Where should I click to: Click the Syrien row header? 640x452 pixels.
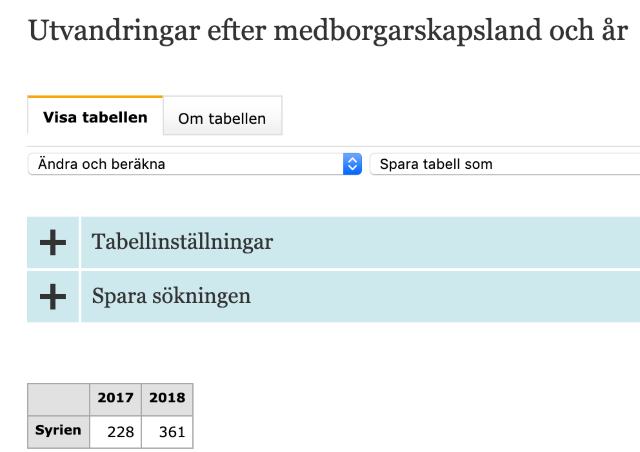[x=59, y=431]
